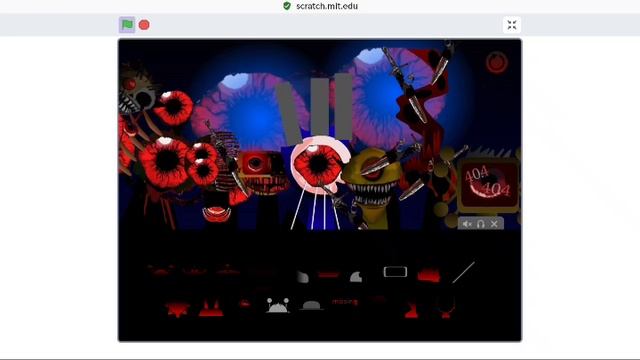The height and width of the screenshot is (360, 640).
Task: Pick the red hook-shaped icon at bottom right
Action: coord(446,308)
